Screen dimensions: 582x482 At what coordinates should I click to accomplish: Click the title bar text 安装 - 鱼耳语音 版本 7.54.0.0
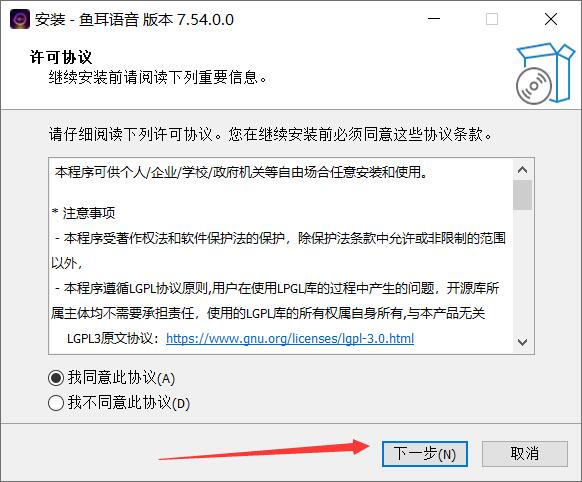point(134,20)
